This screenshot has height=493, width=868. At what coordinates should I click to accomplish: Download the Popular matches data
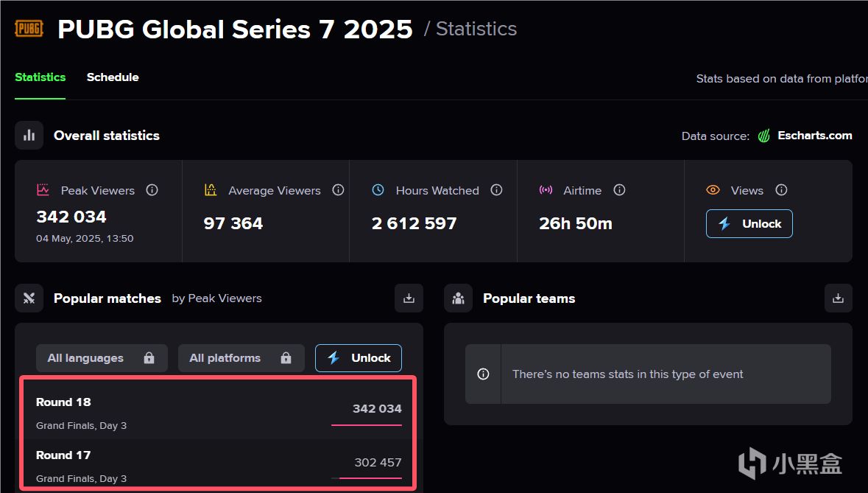coord(409,298)
